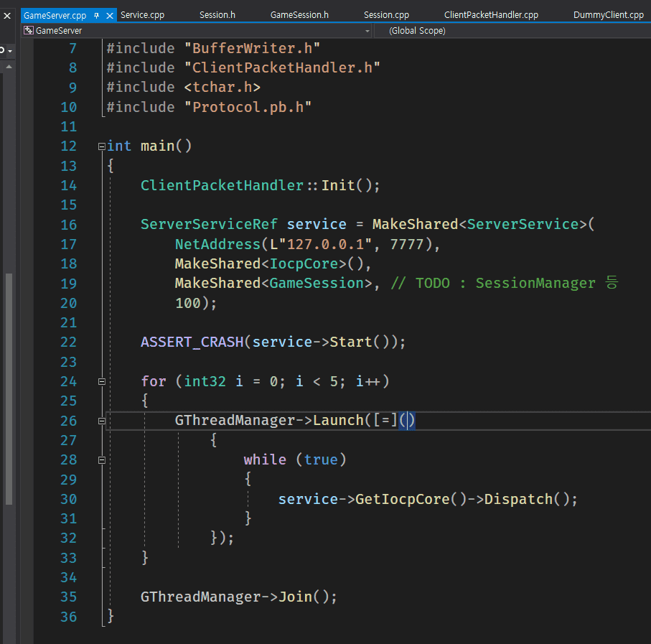Switch to the Session.h tab
Screen dimensions: 651x644
[x=217, y=15]
